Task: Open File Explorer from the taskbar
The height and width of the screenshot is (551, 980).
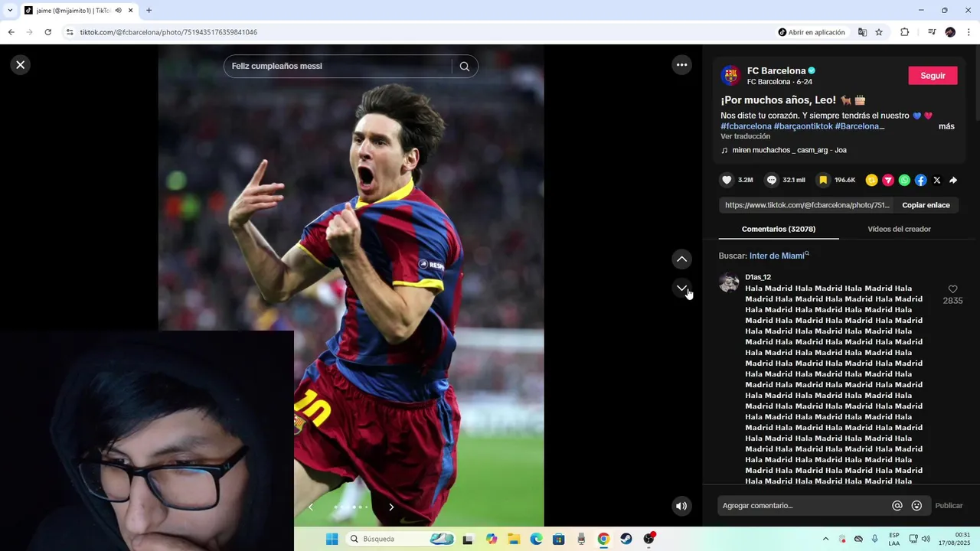Action: (x=514, y=539)
